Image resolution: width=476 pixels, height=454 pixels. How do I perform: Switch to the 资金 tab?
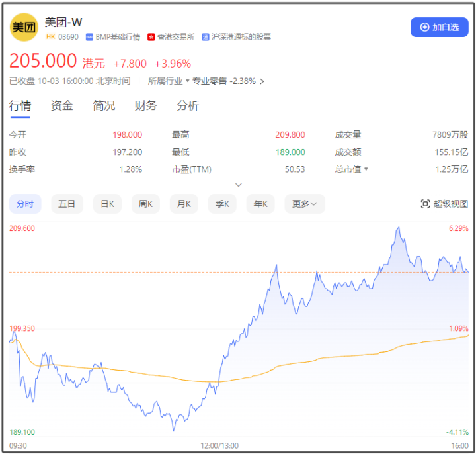point(62,106)
